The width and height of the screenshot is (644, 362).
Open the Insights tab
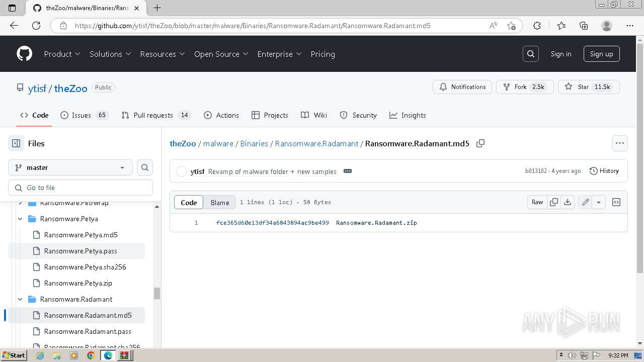408,115
